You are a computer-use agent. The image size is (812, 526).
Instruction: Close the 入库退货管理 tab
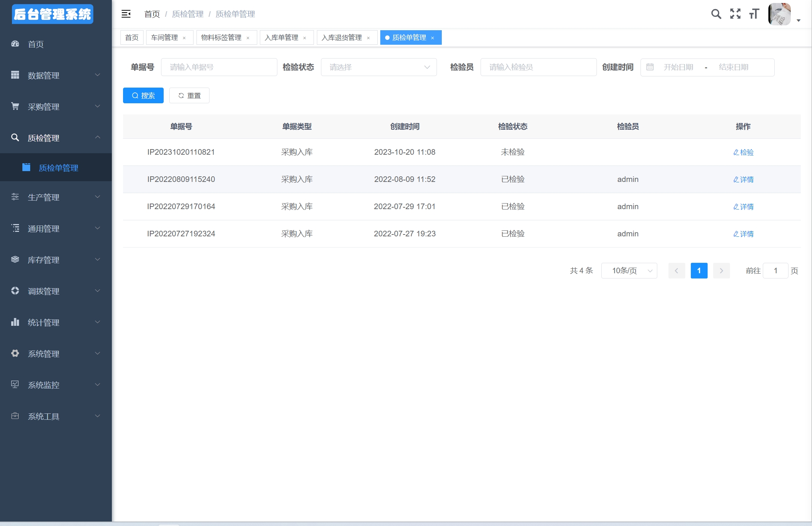368,38
